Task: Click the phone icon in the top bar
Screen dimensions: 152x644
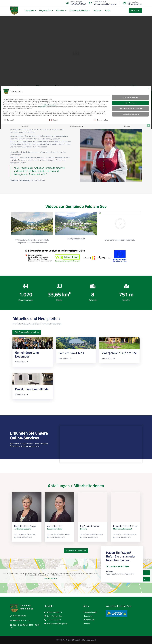Action: (67, 3)
